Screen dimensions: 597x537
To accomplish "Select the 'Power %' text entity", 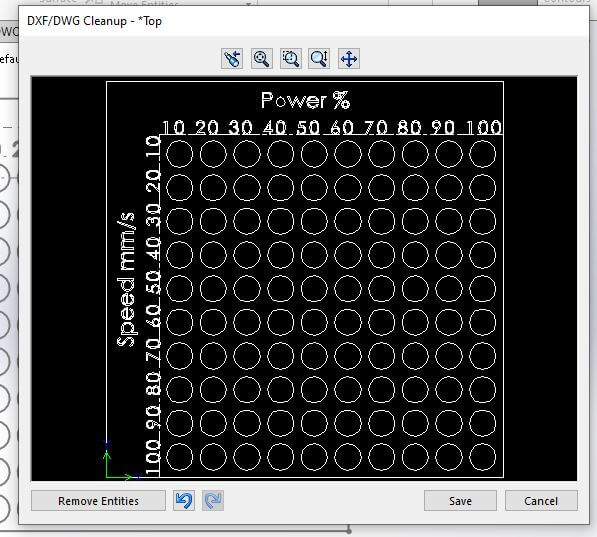I will (305, 100).
